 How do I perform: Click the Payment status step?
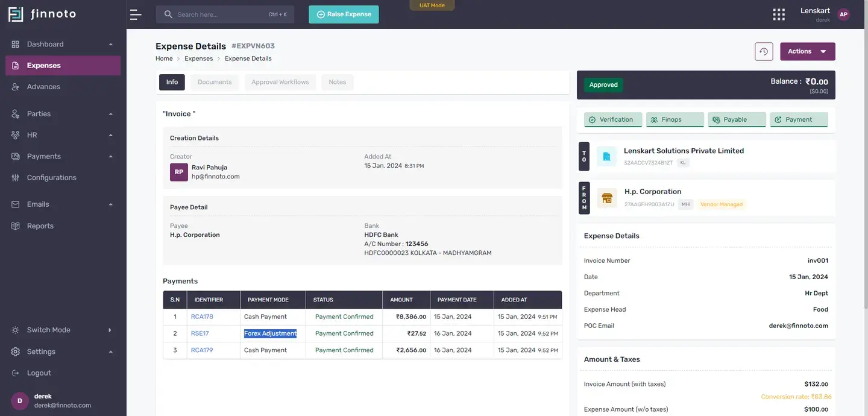[799, 120]
